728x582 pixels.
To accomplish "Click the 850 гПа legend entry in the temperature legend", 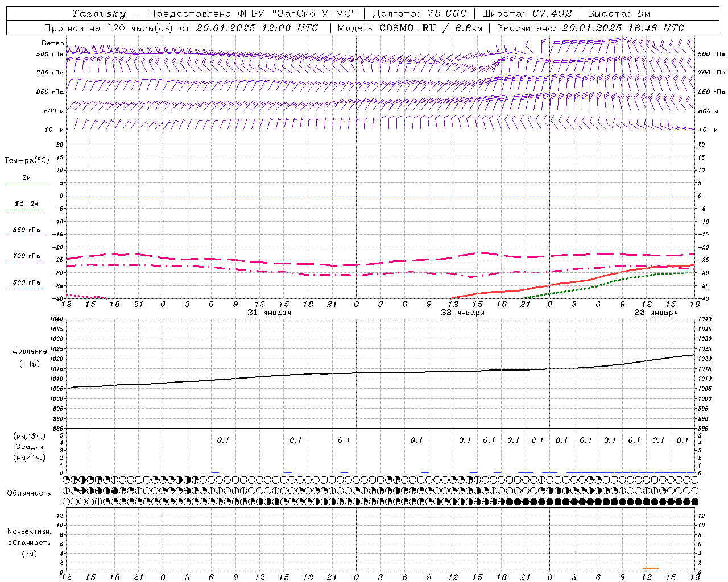I will (x=27, y=230).
